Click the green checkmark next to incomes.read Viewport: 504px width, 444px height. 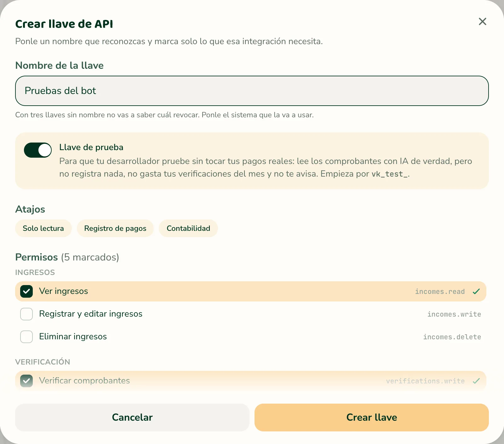click(476, 291)
